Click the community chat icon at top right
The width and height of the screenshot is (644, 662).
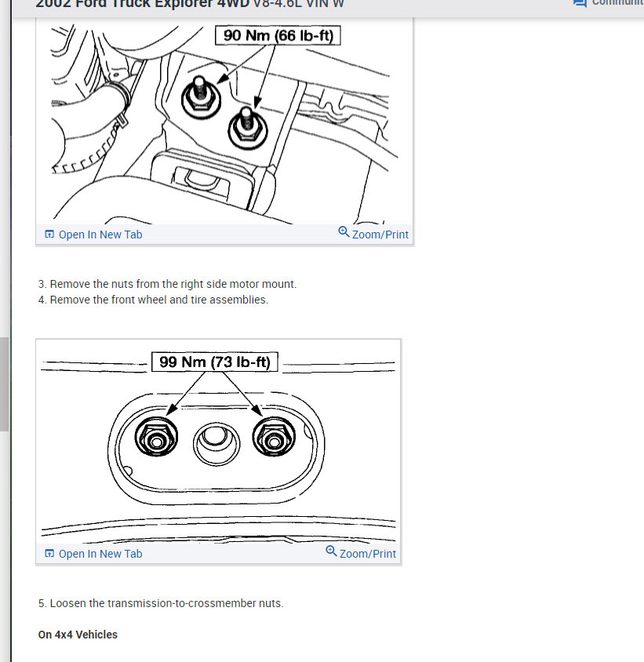(x=580, y=3)
